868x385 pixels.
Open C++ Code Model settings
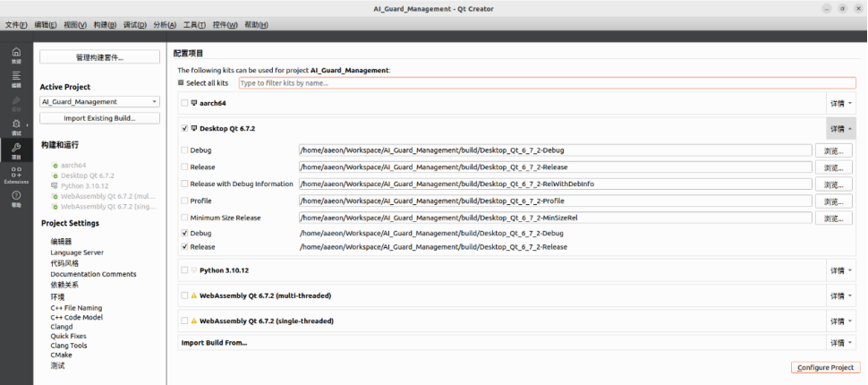(x=76, y=318)
